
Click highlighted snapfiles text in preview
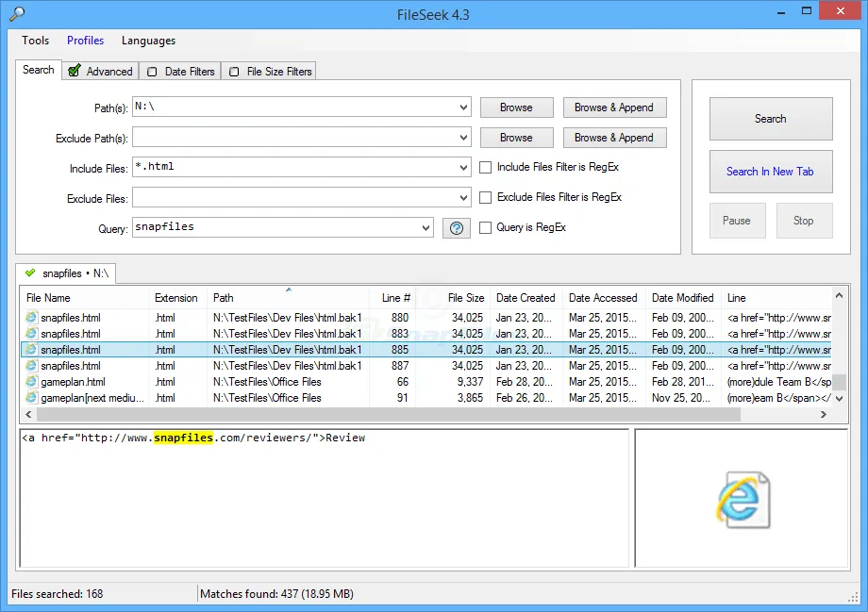point(183,438)
